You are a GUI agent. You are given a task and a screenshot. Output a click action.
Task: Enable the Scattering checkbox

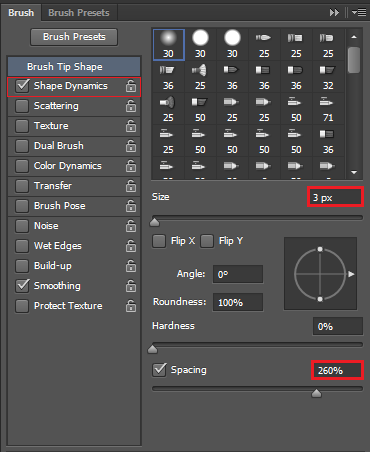coord(22,106)
